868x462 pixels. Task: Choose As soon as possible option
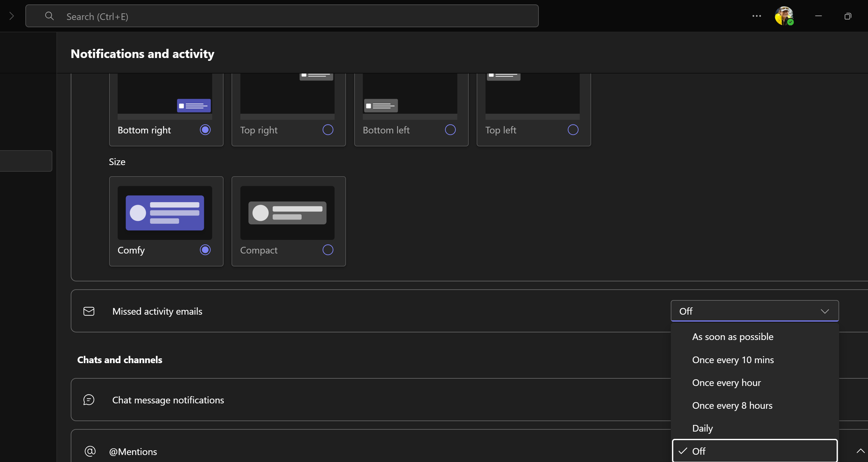pyautogui.click(x=733, y=337)
